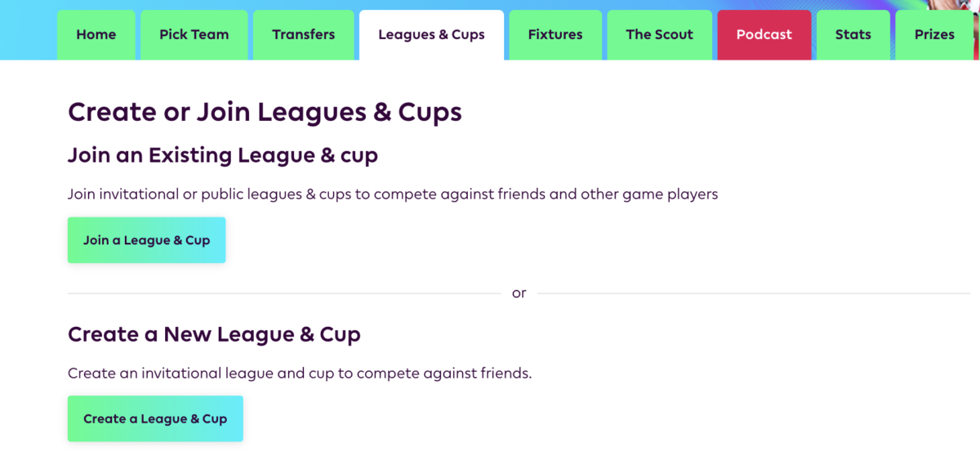The height and width of the screenshot is (461, 980).
Task: Open the Pick Team tab
Action: [194, 35]
